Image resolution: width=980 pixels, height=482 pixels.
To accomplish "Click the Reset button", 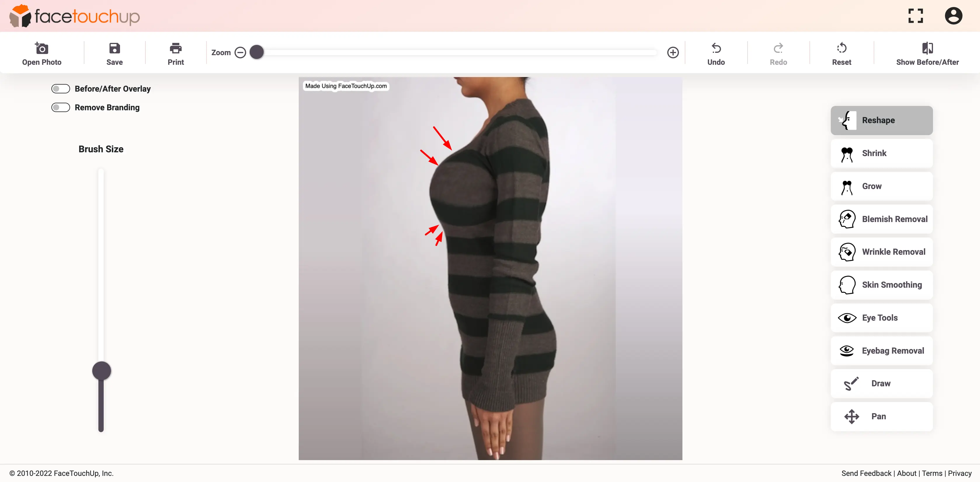I will point(842,53).
